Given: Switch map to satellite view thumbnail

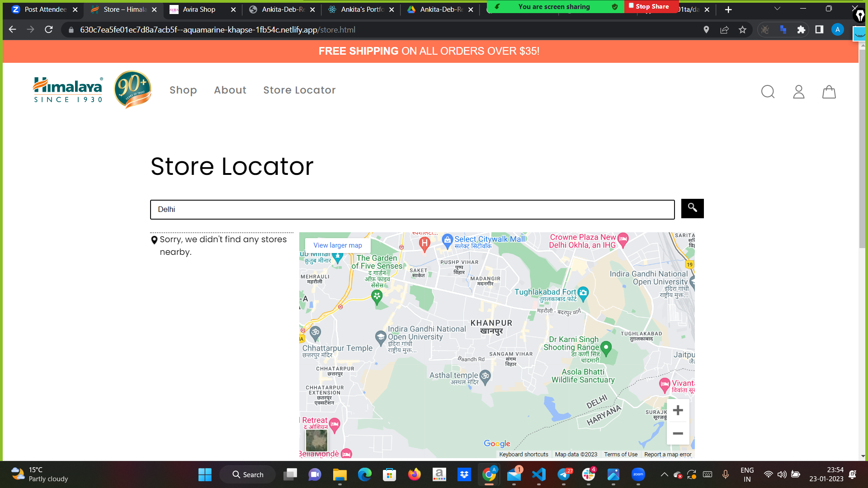Looking at the screenshot, I should [x=316, y=440].
